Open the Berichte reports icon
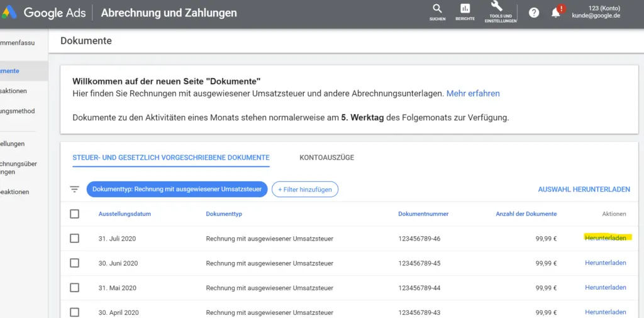 click(465, 12)
